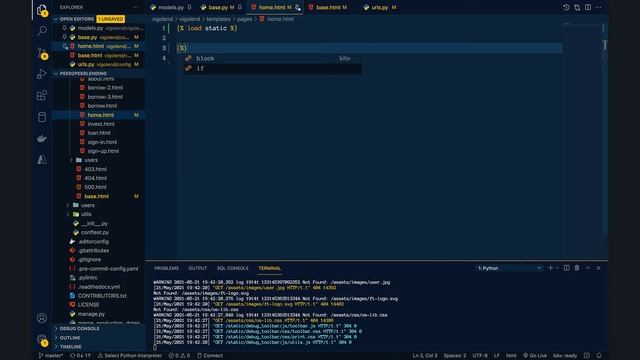Switch to the base.html editor tab
Screen dimensions: 640x360
click(328, 7)
